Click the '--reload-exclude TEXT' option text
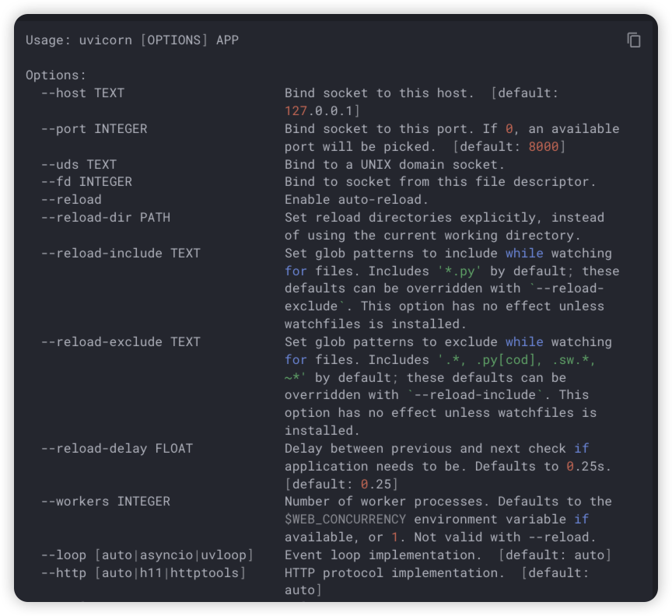The image size is (672, 616). pyautogui.click(x=121, y=341)
